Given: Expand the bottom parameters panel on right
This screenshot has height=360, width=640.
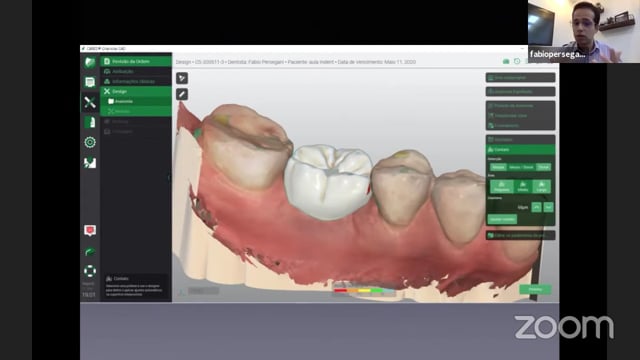Looking at the screenshot, I should click(520, 236).
